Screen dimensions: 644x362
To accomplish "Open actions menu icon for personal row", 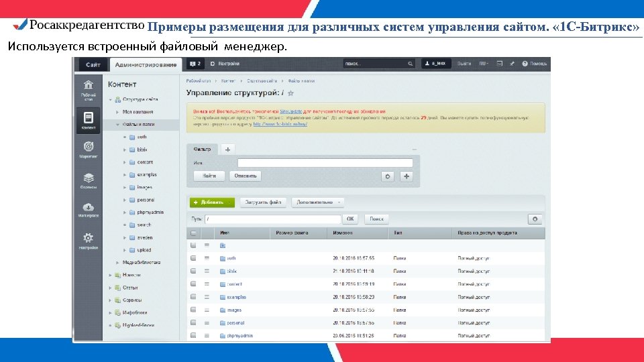I will (207, 323).
